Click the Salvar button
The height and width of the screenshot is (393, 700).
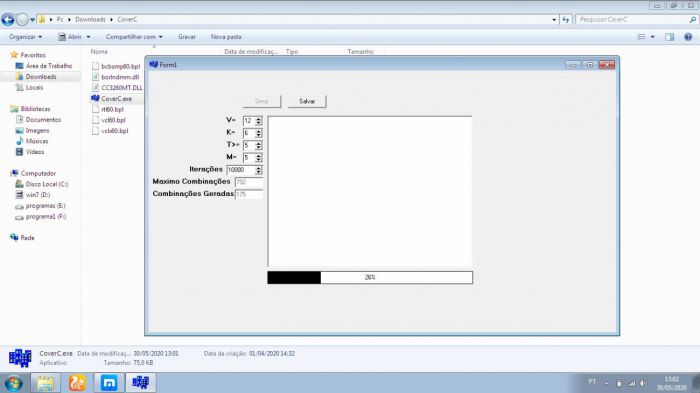(x=307, y=101)
